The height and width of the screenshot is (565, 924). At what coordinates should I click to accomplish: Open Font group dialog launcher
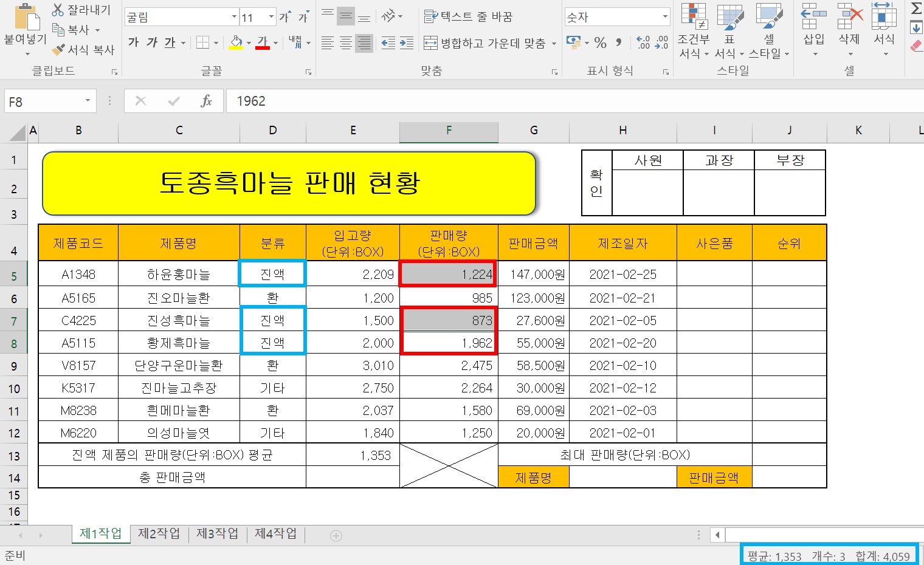(x=308, y=72)
